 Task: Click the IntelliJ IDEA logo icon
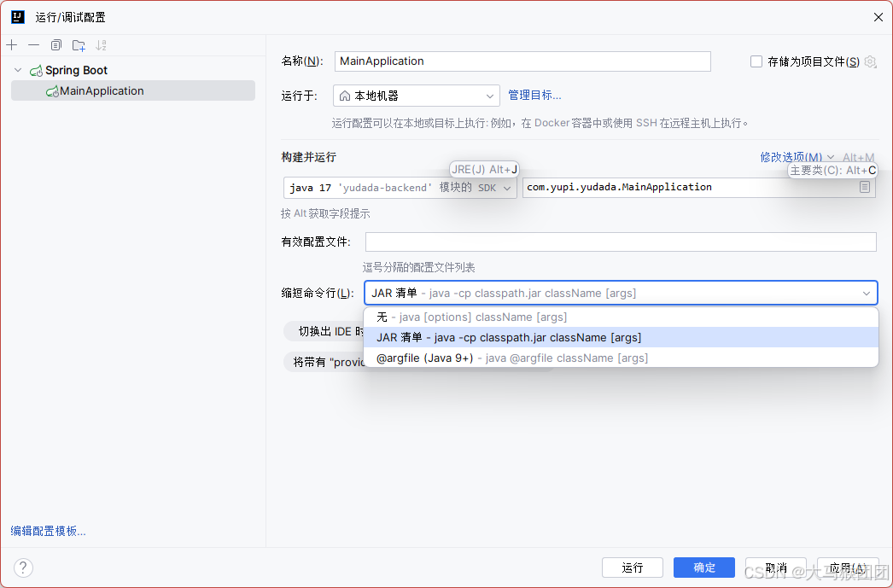coord(18,17)
